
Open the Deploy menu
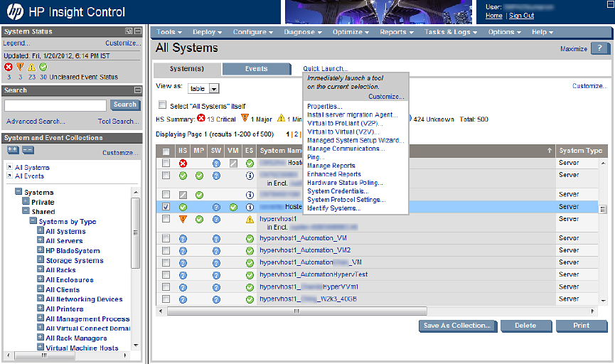coord(207,32)
